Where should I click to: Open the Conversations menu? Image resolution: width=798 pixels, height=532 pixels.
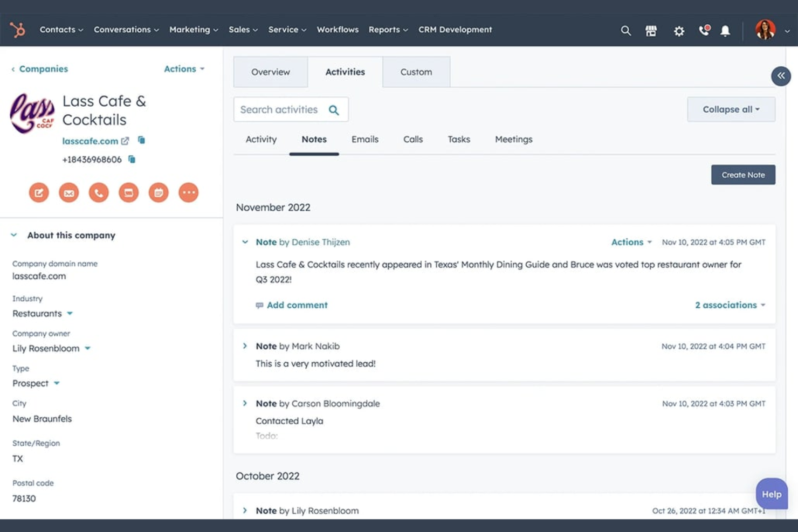pos(126,30)
